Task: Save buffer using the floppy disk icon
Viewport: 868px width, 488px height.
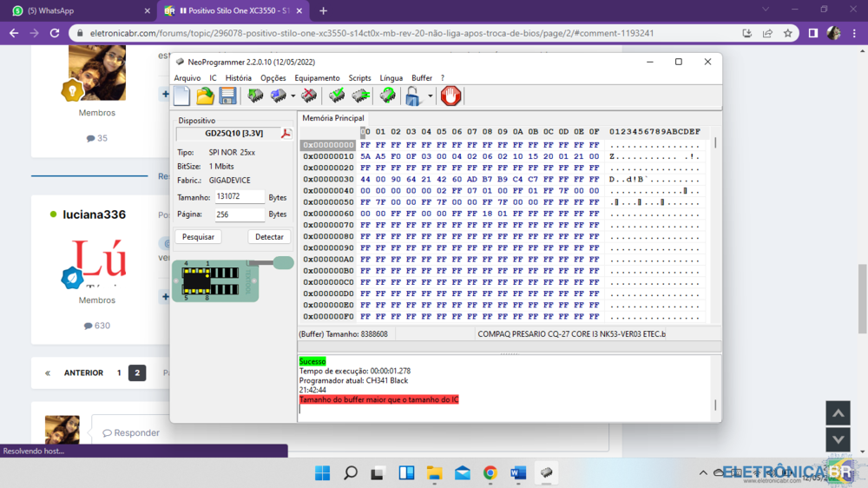Action: pyautogui.click(x=227, y=96)
